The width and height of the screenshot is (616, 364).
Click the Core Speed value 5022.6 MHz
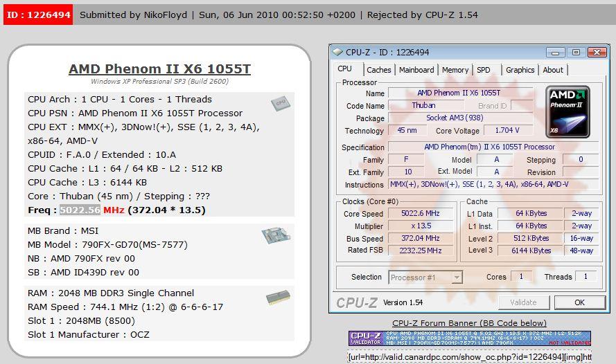421,213
